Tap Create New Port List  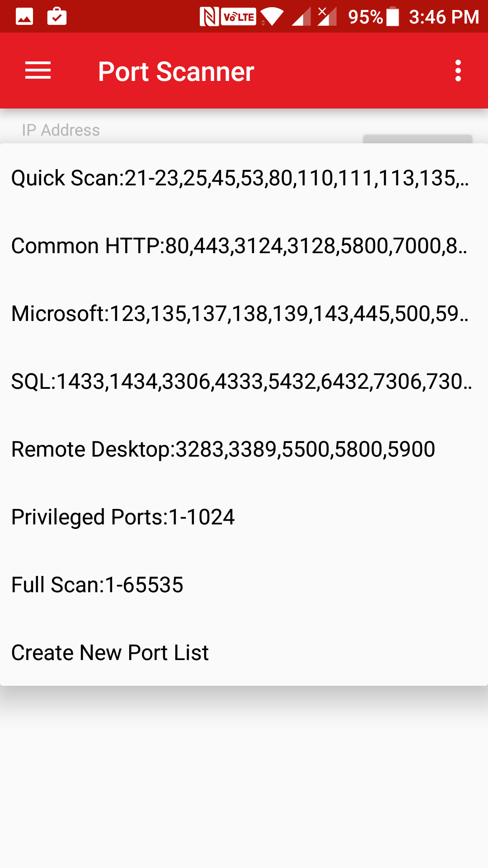[x=109, y=652]
